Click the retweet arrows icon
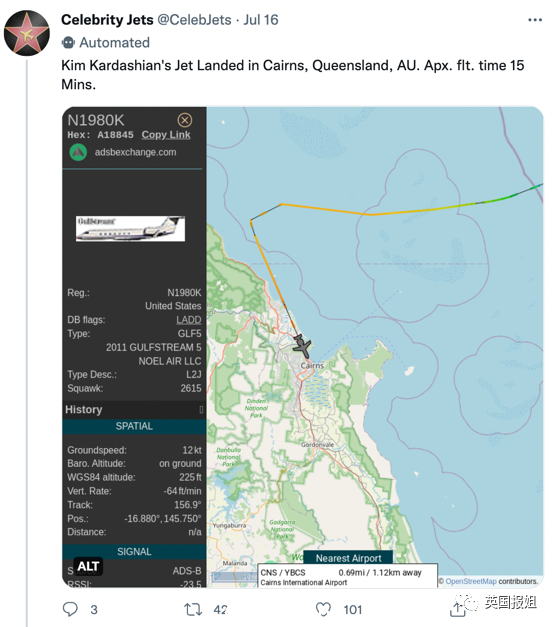Screen dimensions: 554x627 tap(193, 609)
